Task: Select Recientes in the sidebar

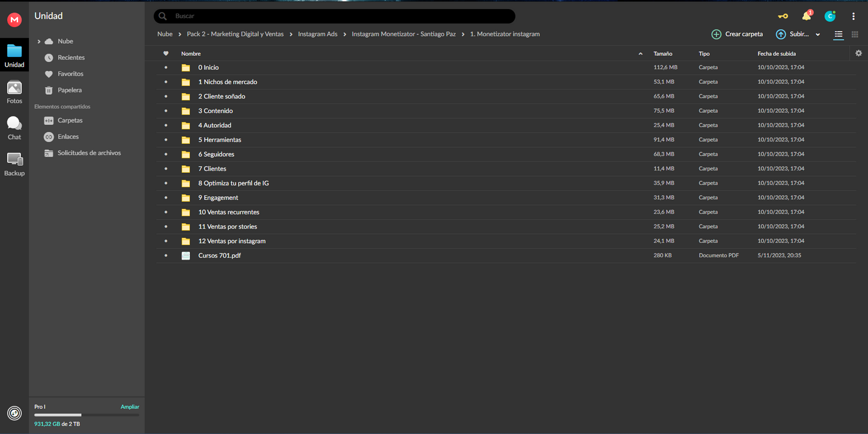Action: tap(71, 58)
